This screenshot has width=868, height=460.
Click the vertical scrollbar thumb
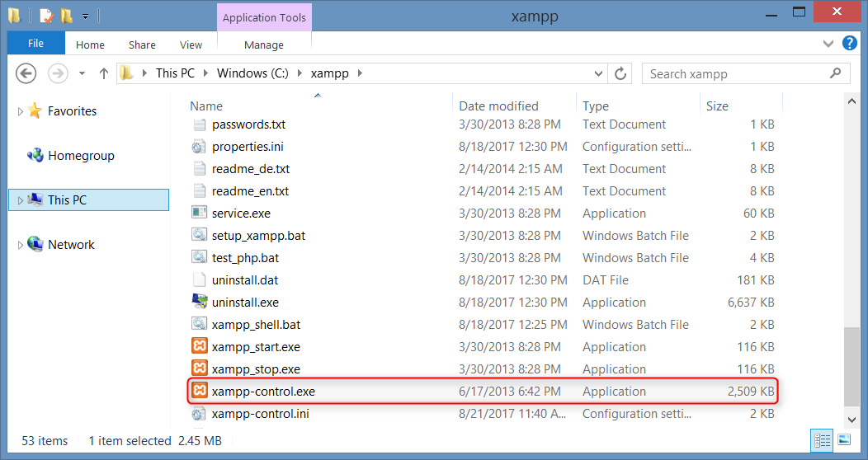tap(851, 367)
